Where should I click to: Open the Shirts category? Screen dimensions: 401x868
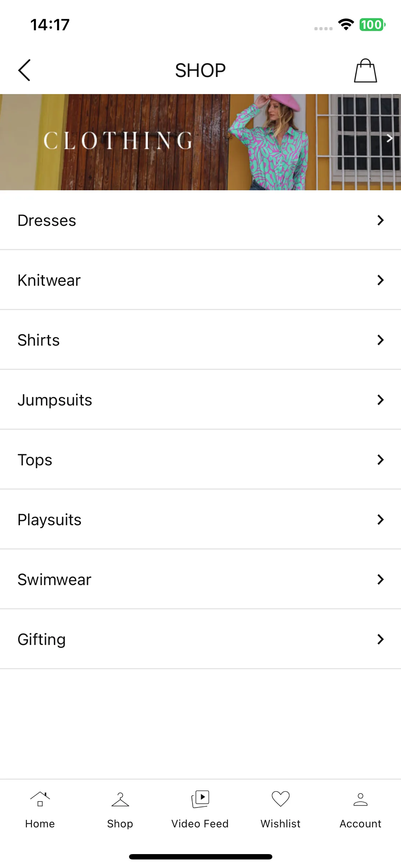200,340
